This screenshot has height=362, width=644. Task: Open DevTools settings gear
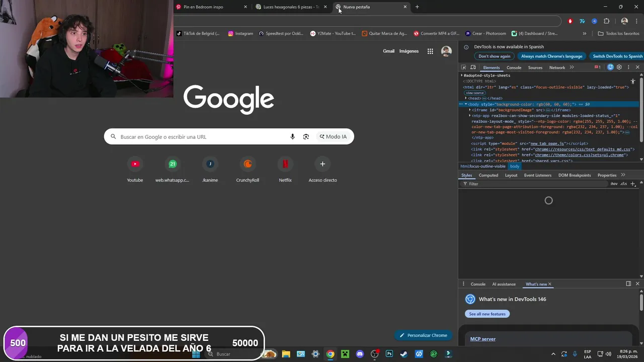click(x=619, y=67)
